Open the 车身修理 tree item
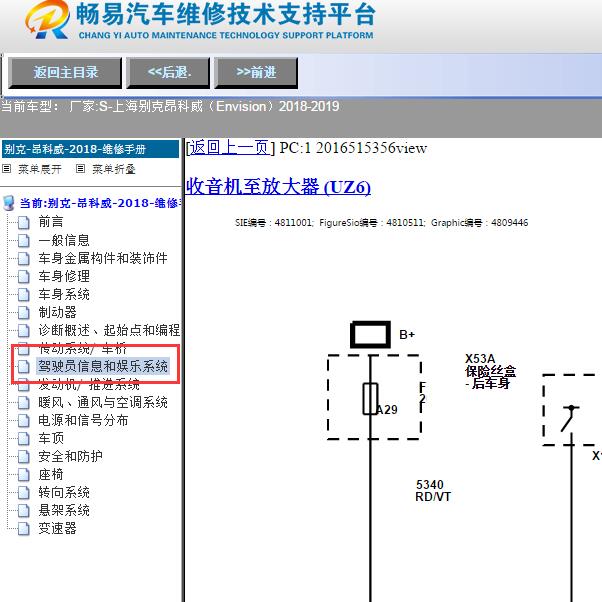602x602 pixels. (64, 276)
